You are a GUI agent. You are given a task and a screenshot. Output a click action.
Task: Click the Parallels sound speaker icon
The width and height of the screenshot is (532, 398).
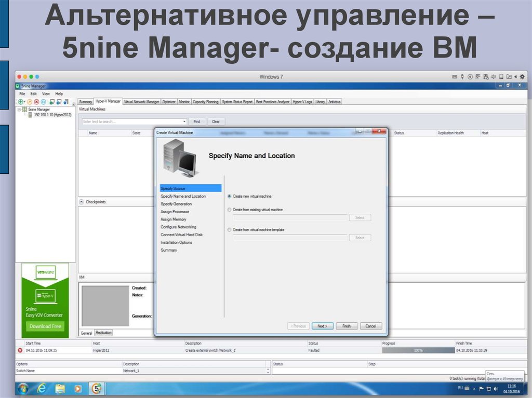494,77
